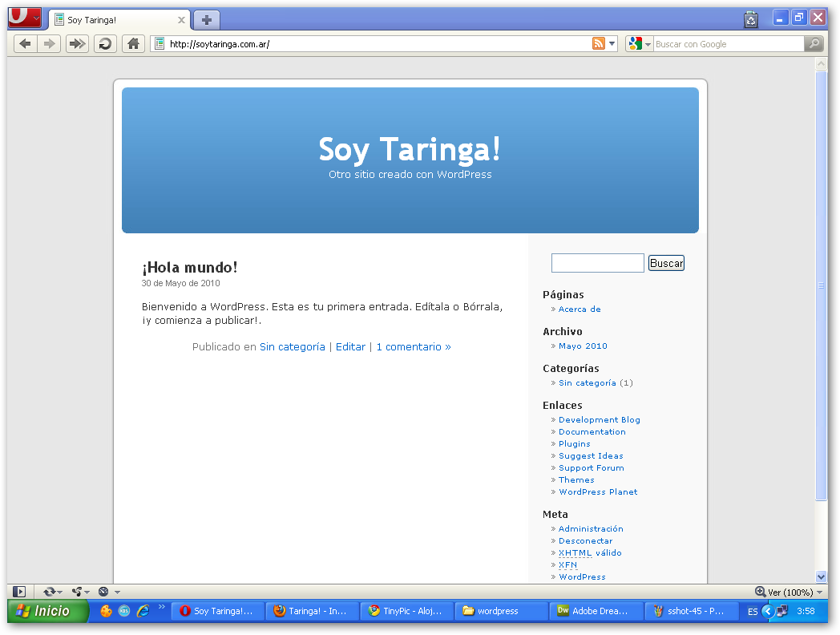The height and width of the screenshot is (635, 840).
Task: Reload the page with the Reload button
Action: tap(106, 44)
